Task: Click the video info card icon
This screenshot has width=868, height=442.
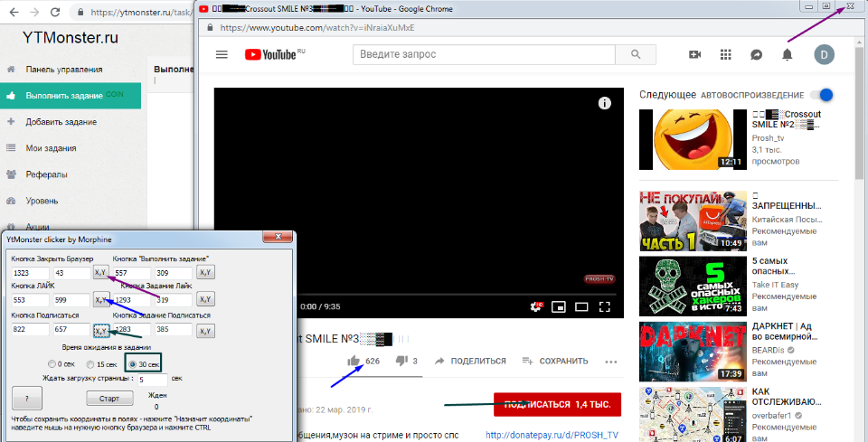Action: coord(605,103)
